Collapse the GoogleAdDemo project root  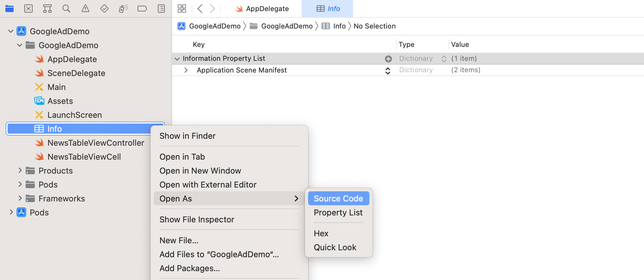pos(11,31)
